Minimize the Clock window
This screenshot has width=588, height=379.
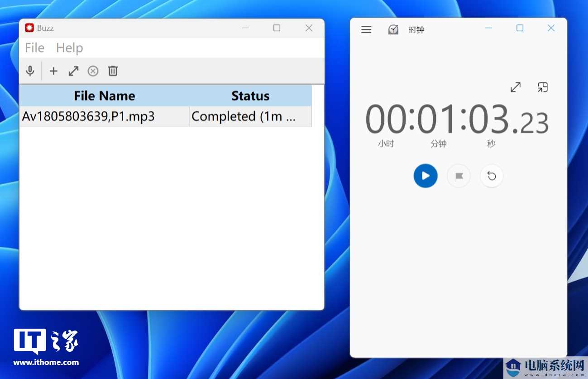click(488, 28)
